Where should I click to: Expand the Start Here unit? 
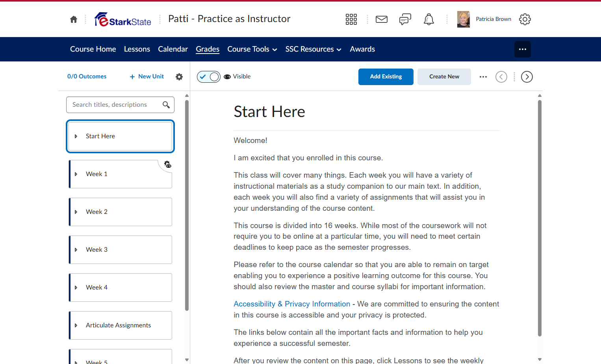click(76, 136)
